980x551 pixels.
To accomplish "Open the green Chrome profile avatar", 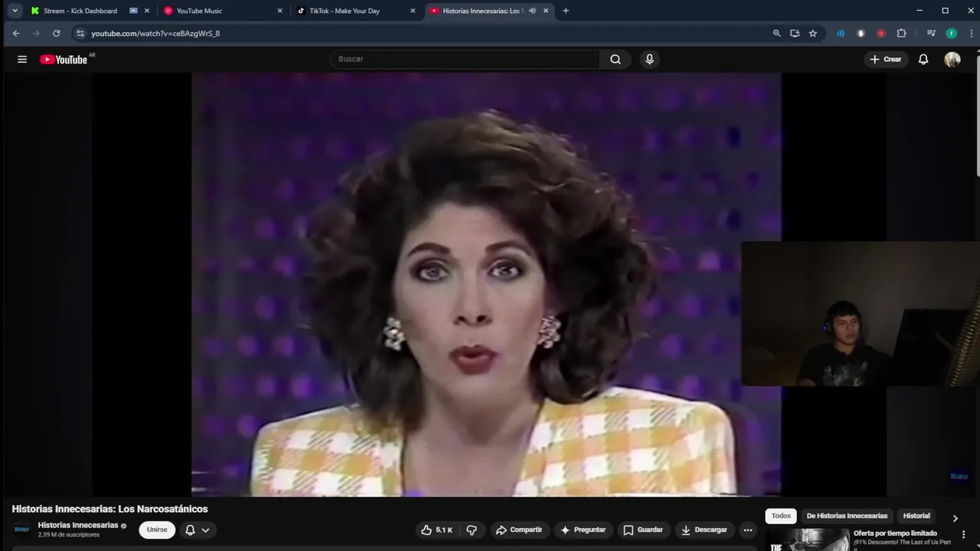I will coord(951,34).
